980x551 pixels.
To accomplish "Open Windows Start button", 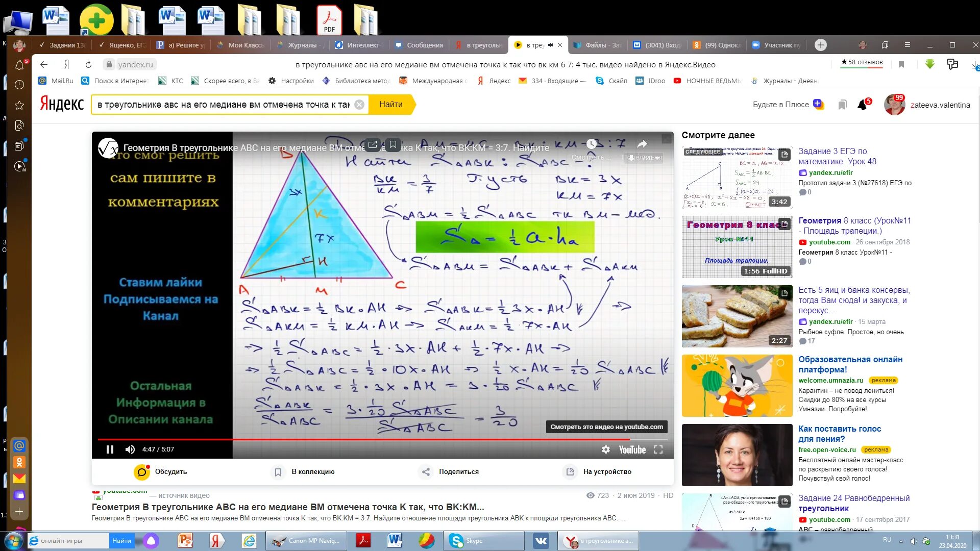I will point(14,541).
